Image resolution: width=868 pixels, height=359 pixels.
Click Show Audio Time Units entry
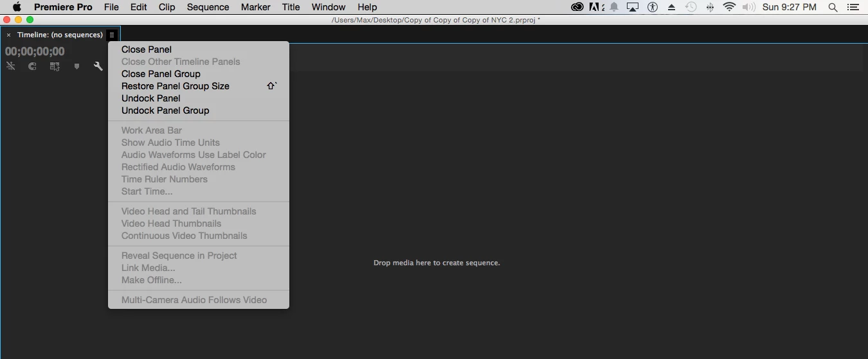pos(199,143)
